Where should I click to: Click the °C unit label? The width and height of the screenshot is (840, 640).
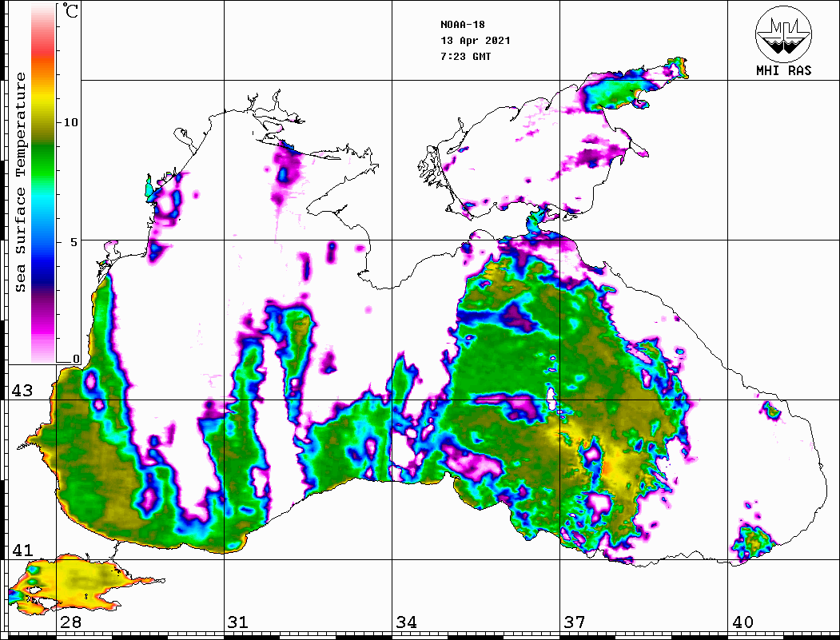click(70, 10)
